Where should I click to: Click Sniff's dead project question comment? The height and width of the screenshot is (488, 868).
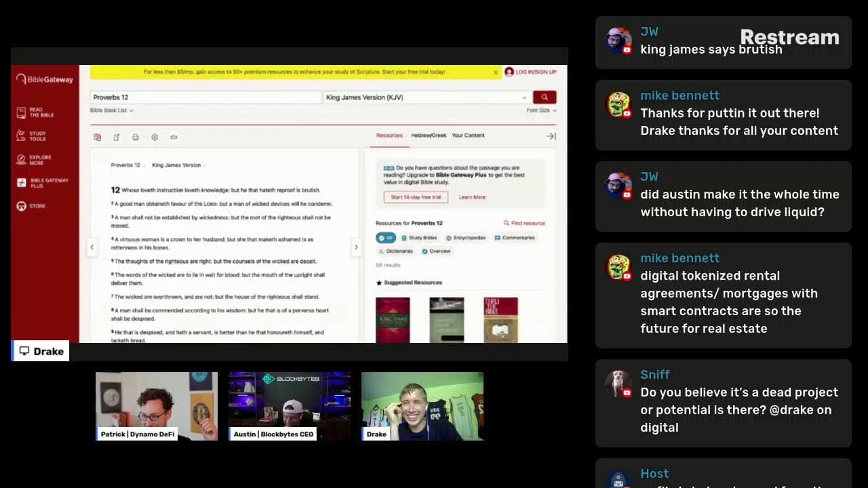point(723,403)
